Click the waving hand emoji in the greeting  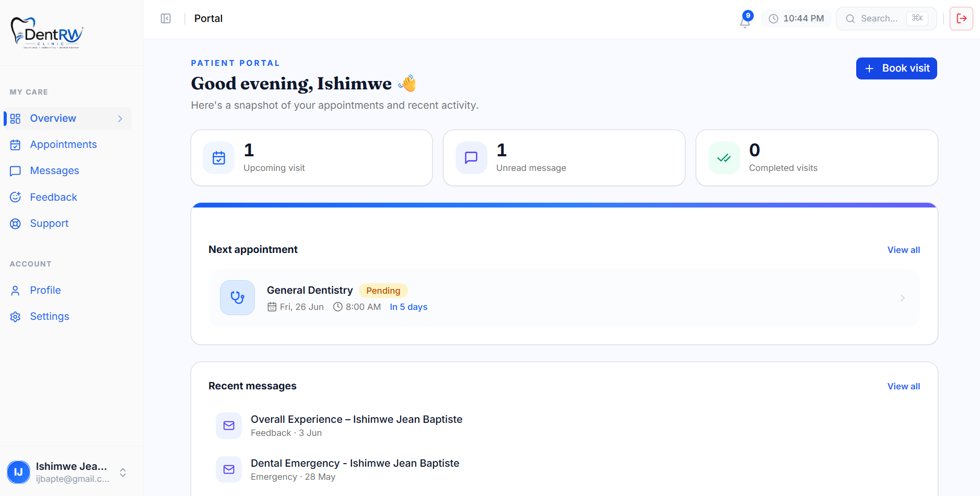[407, 84]
